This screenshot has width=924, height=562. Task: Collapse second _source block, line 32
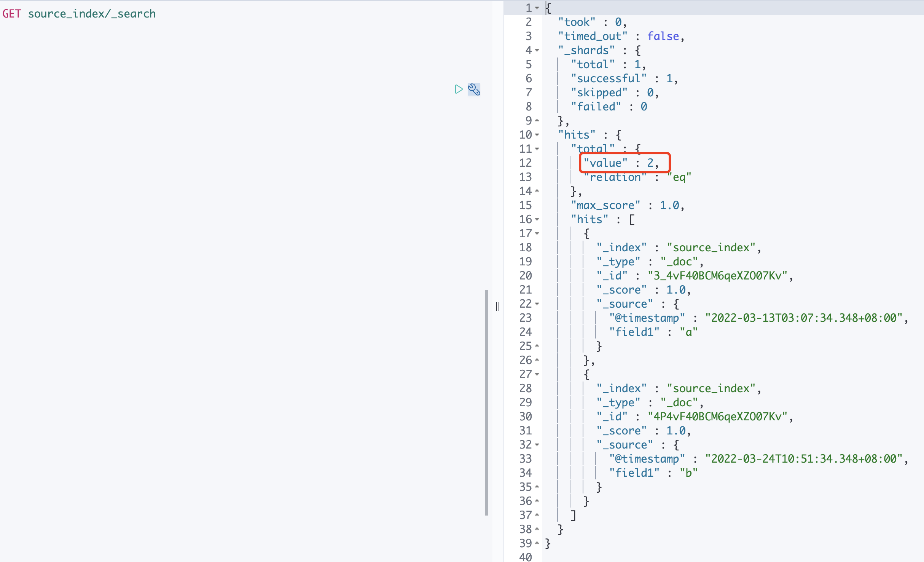[537, 445]
